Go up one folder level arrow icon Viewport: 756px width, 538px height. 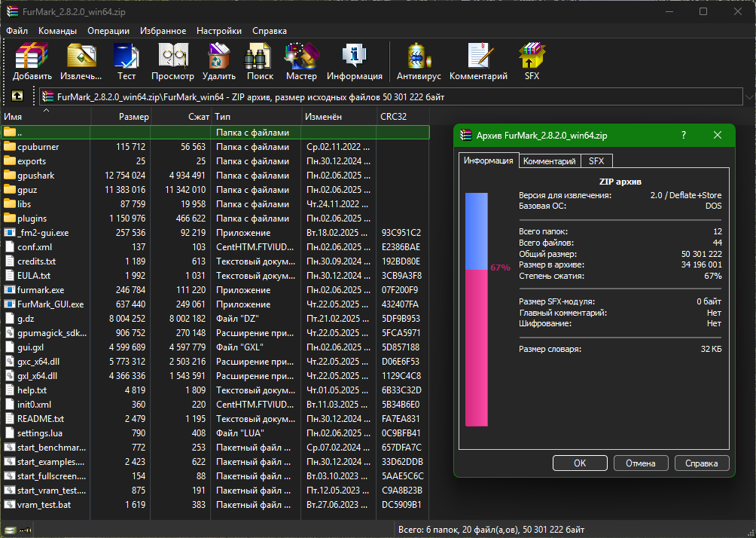pyautogui.click(x=17, y=96)
